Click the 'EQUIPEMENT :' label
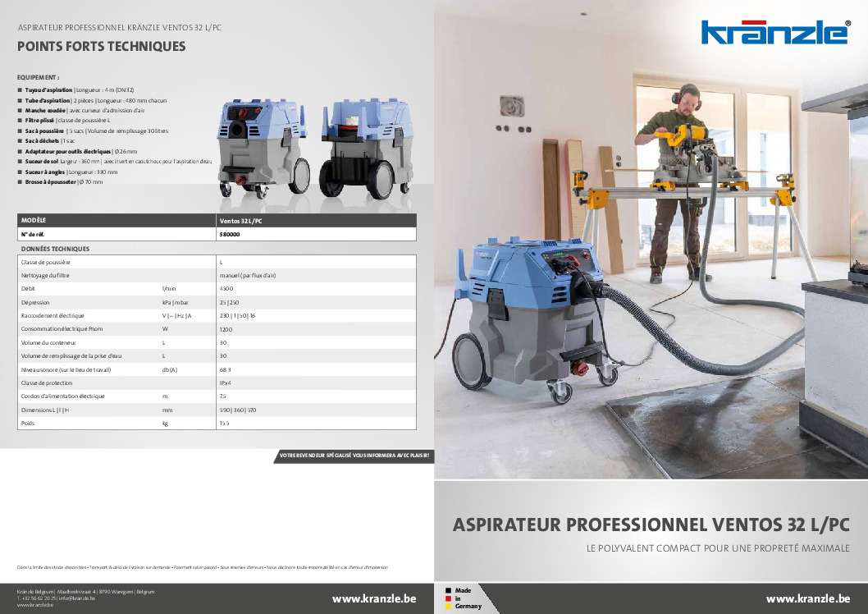The height and width of the screenshot is (614, 868). 39,77
